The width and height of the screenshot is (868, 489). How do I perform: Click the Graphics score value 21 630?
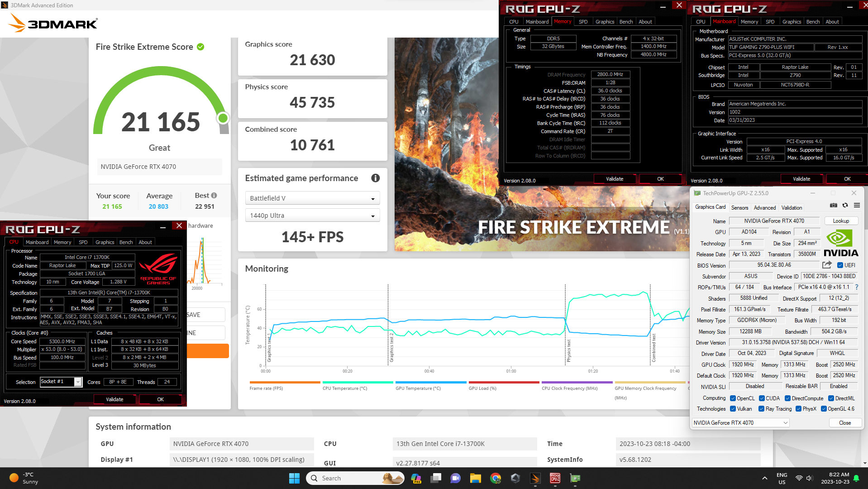(312, 60)
